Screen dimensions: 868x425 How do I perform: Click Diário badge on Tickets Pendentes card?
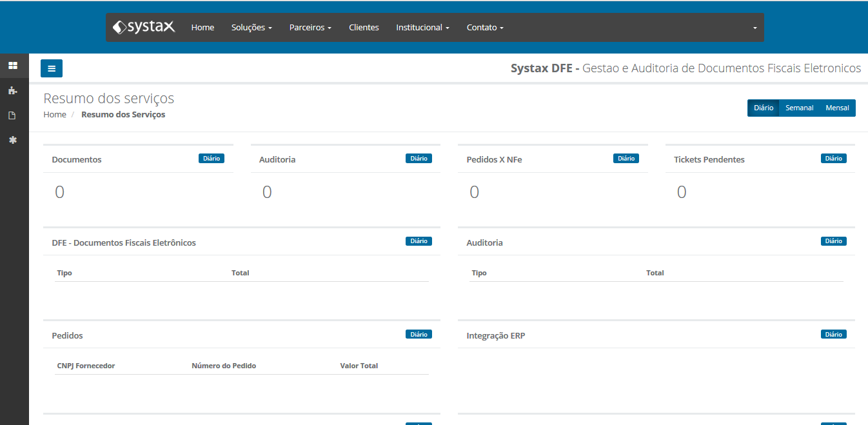834,159
